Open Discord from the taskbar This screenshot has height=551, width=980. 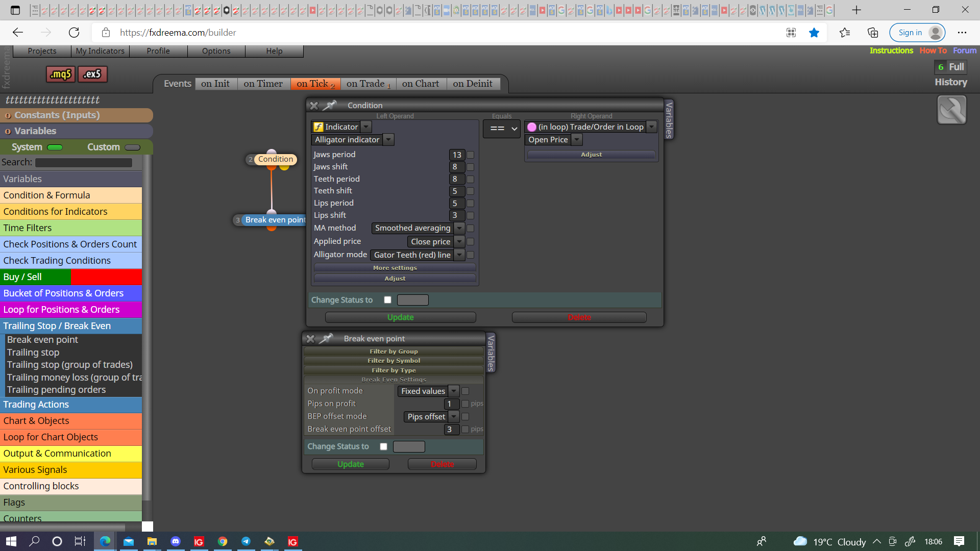176,541
